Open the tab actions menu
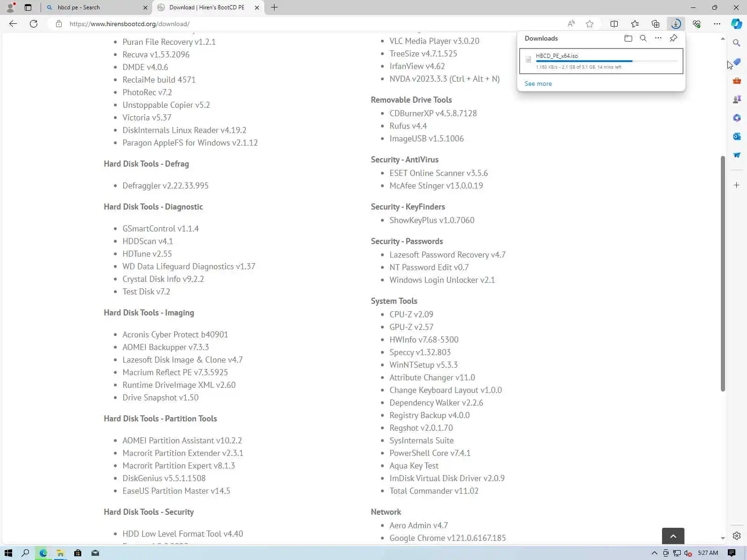The width and height of the screenshot is (747, 560). pos(28,7)
